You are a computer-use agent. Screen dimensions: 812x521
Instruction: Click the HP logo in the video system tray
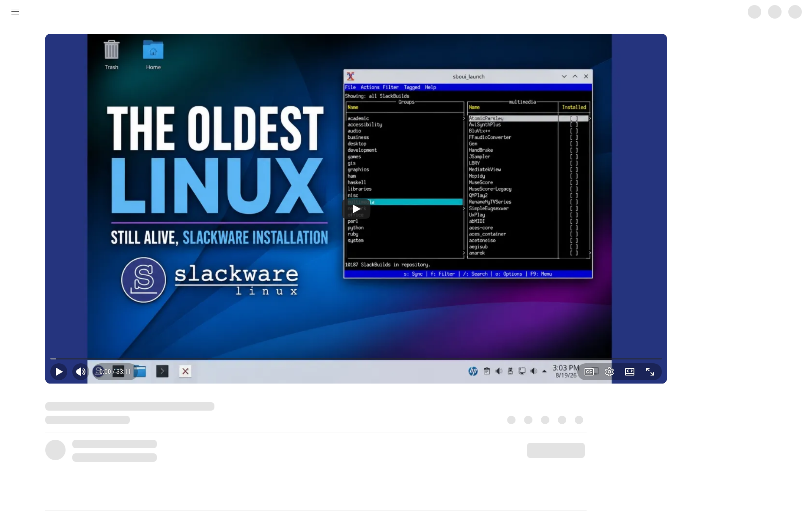click(x=473, y=371)
